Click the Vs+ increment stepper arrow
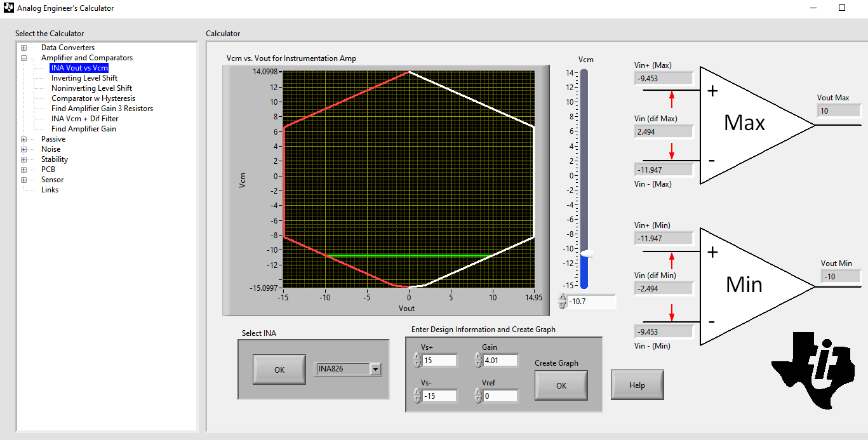The width and height of the screenshot is (868, 440). pyautogui.click(x=417, y=357)
